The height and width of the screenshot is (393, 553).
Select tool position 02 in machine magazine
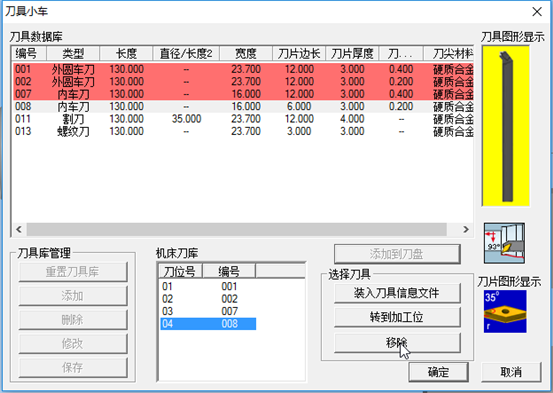[208, 299]
